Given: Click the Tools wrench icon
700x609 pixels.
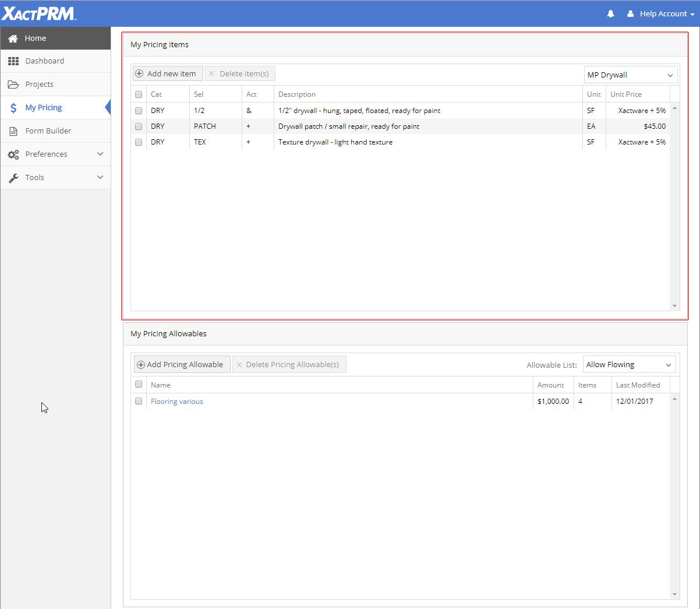Looking at the screenshot, I should (13, 178).
